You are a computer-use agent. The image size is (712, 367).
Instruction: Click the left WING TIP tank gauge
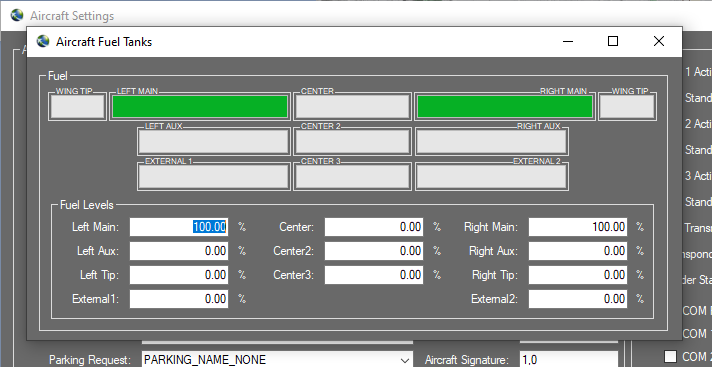[78, 107]
